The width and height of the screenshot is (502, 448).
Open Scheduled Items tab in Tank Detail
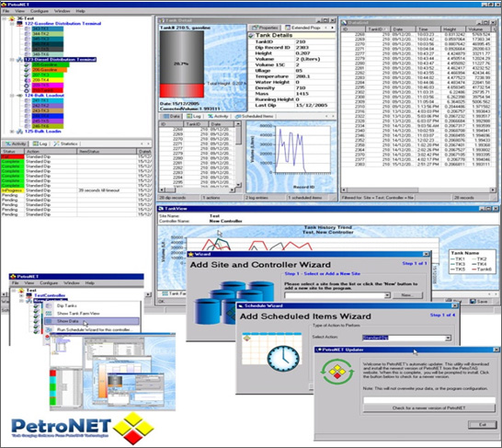[x=254, y=116]
